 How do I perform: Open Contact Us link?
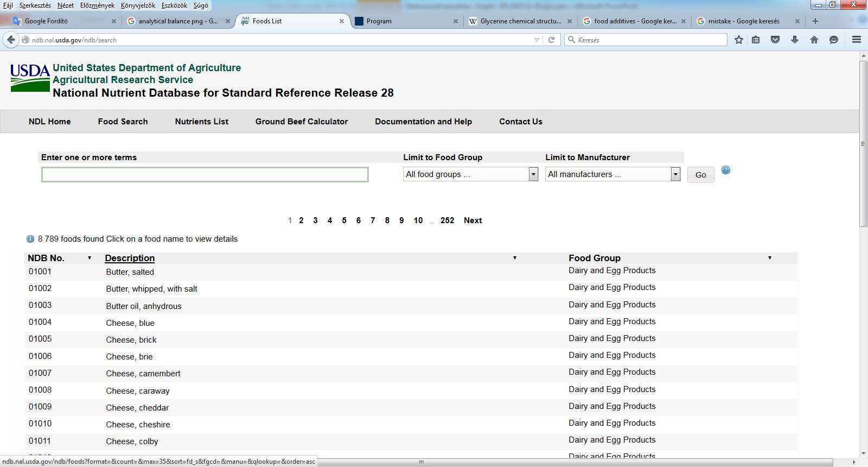click(521, 122)
